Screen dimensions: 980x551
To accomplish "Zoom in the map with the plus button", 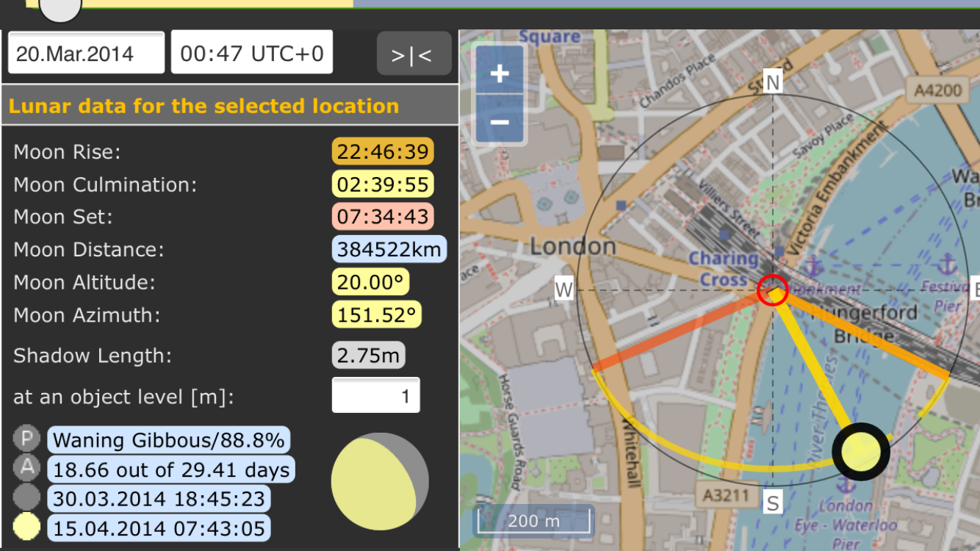I will (x=500, y=73).
